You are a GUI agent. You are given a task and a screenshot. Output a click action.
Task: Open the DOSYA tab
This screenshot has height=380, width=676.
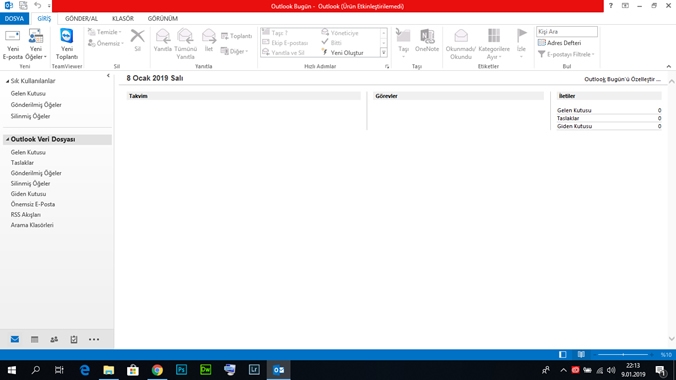tap(14, 19)
